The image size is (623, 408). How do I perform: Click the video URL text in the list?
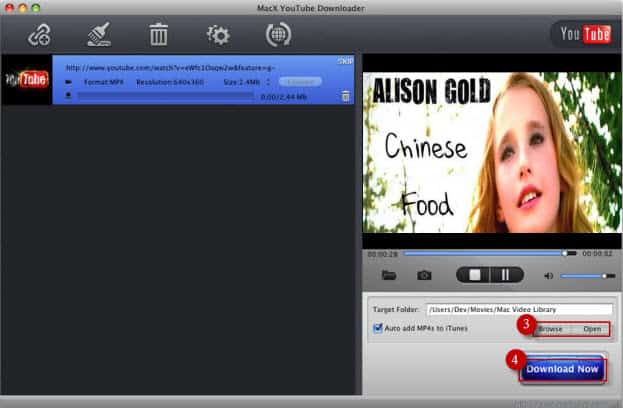tap(170, 68)
